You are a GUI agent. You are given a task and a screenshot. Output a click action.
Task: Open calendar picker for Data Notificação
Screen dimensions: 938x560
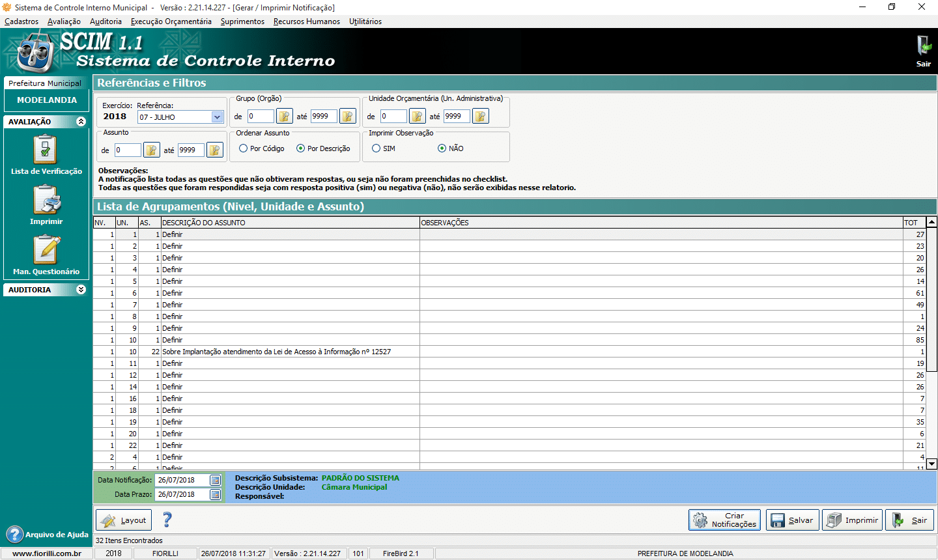click(215, 480)
